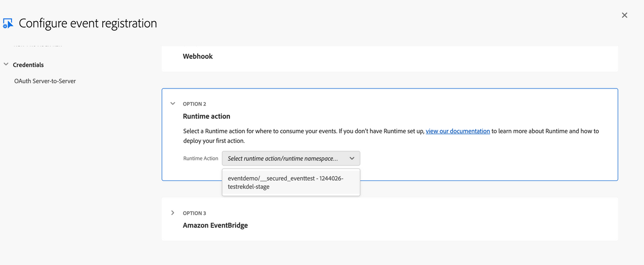This screenshot has width=644, height=265.
Task: Click the Amazon EventBridge heading
Action: point(215,225)
